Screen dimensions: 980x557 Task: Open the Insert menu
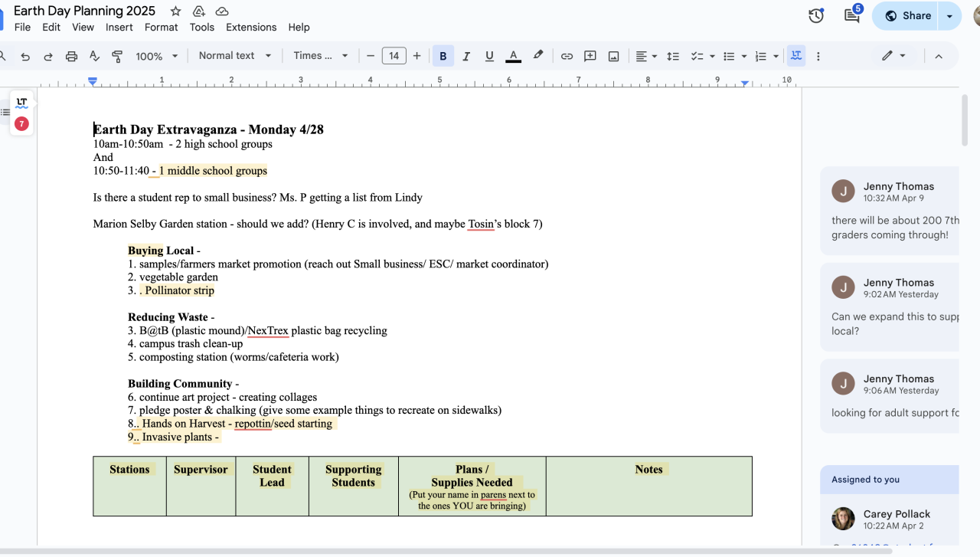click(x=119, y=27)
